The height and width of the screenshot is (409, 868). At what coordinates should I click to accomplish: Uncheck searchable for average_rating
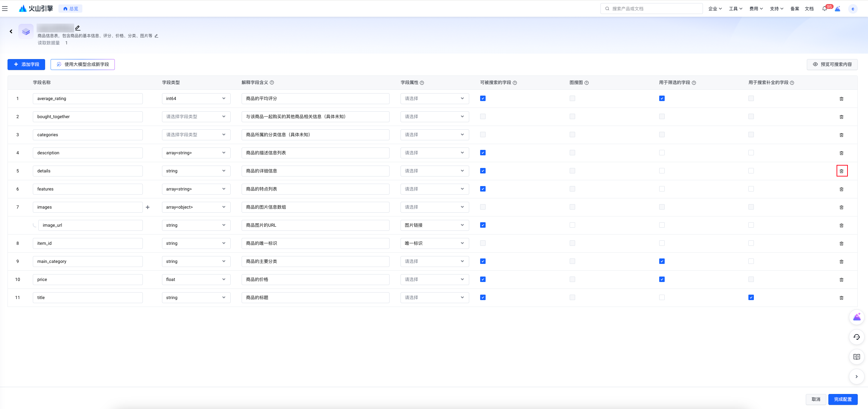[x=483, y=98]
